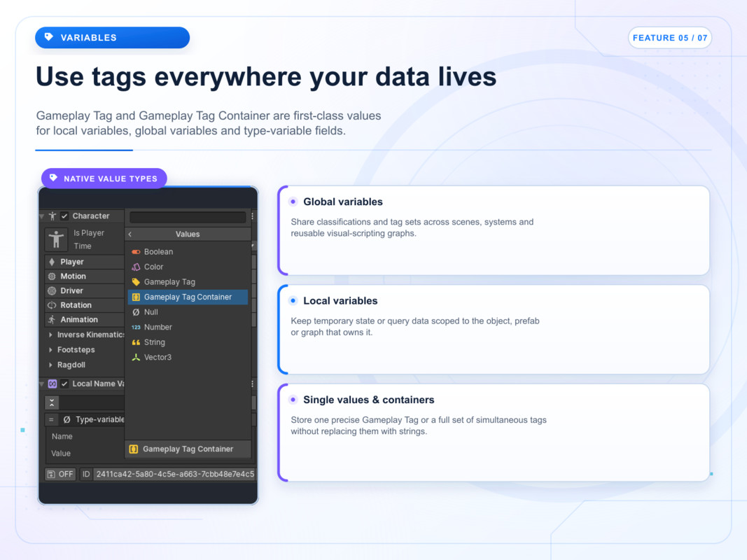Expand the Footsteps section
Viewport: 747px width, 560px height.
50,350
